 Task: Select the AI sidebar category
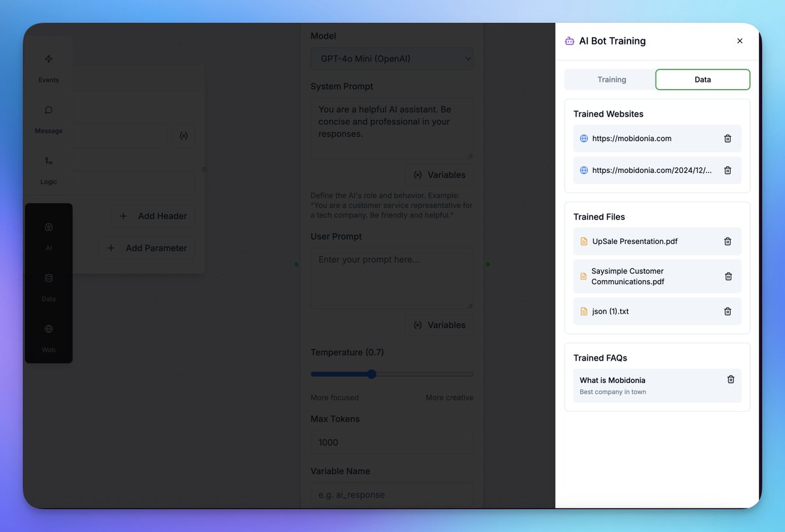click(x=48, y=236)
